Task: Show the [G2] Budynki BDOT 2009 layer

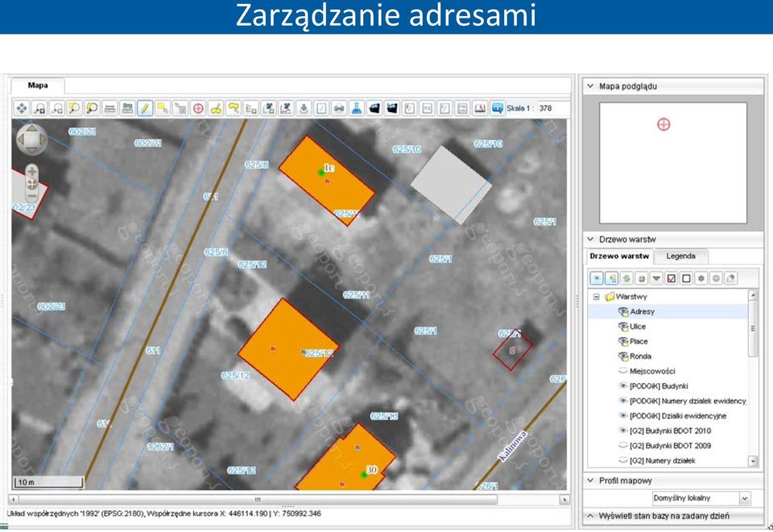Action: click(x=623, y=445)
